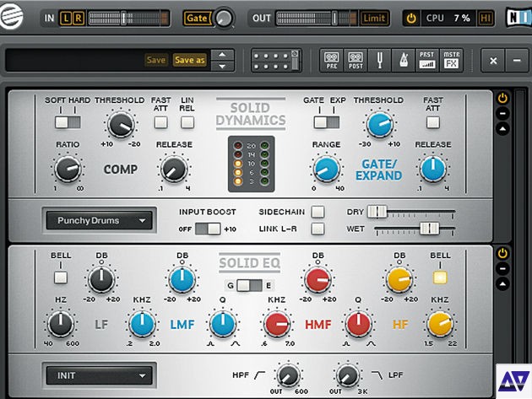Click the Guitar Rig logo icon
Image resolution: width=532 pixels, height=399 pixels.
(x=11, y=15)
